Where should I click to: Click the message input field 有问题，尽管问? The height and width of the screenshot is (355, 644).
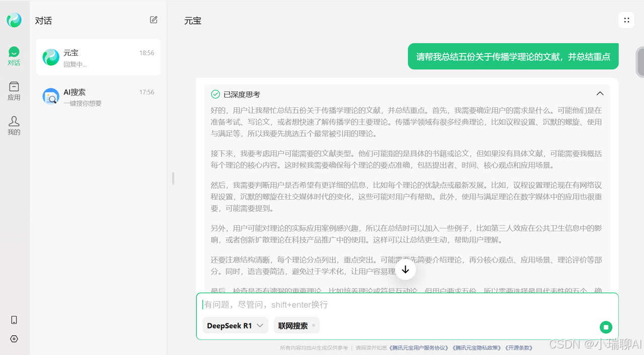(407, 305)
